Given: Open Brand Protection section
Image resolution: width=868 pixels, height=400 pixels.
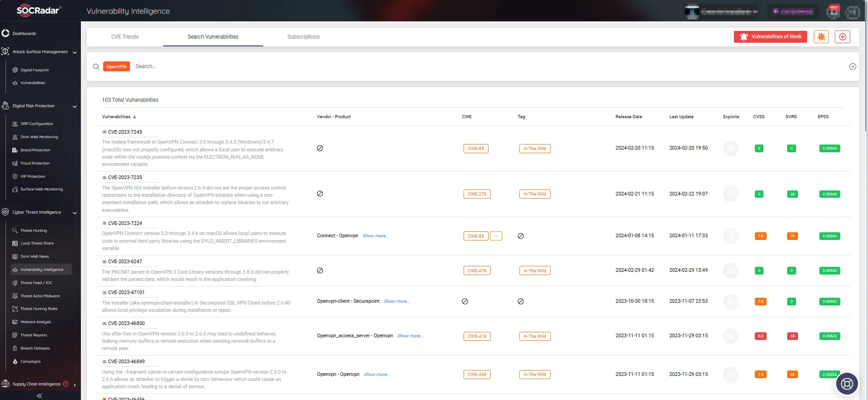Looking at the screenshot, I should click(35, 150).
